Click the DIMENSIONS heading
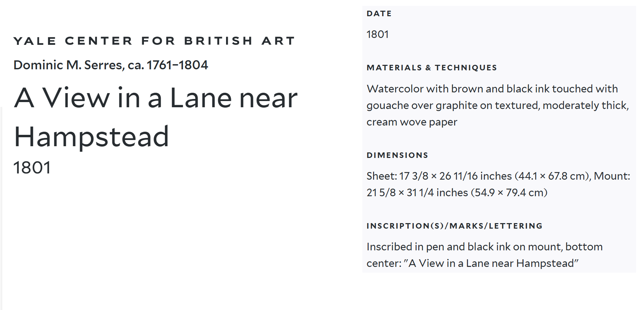 397,155
